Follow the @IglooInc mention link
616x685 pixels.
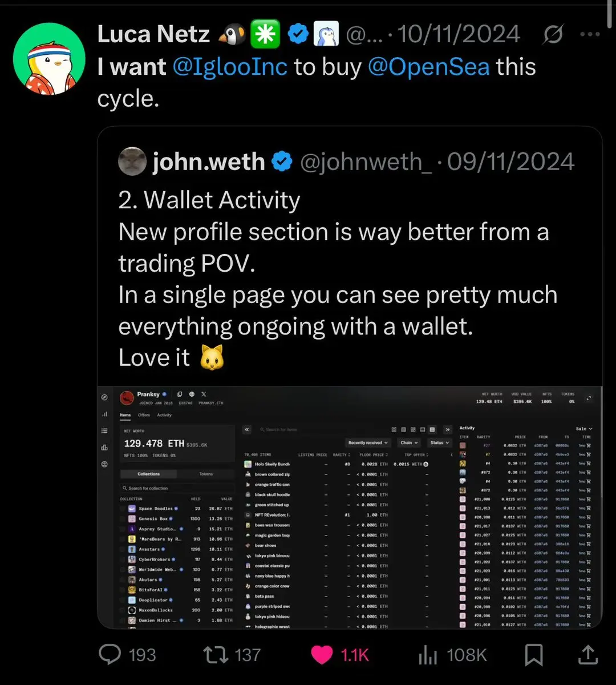click(229, 67)
